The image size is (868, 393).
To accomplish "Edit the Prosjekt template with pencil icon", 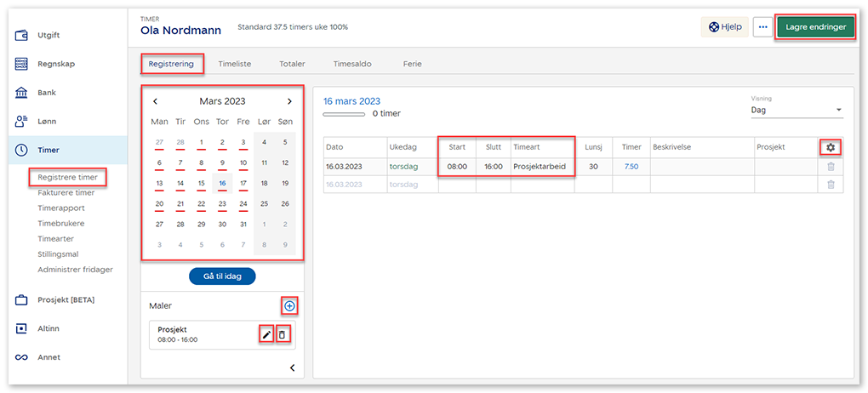I will (x=266, y=334).
